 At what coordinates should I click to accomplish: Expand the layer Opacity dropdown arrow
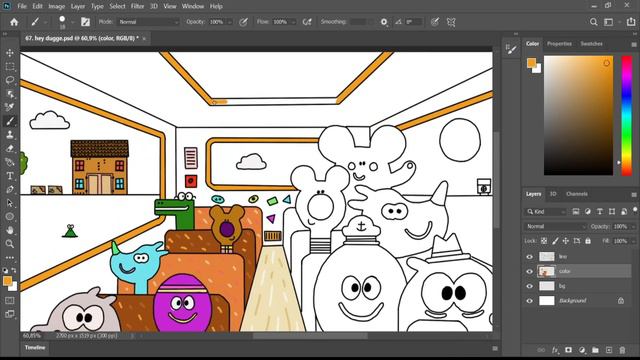tap(633, 226)
